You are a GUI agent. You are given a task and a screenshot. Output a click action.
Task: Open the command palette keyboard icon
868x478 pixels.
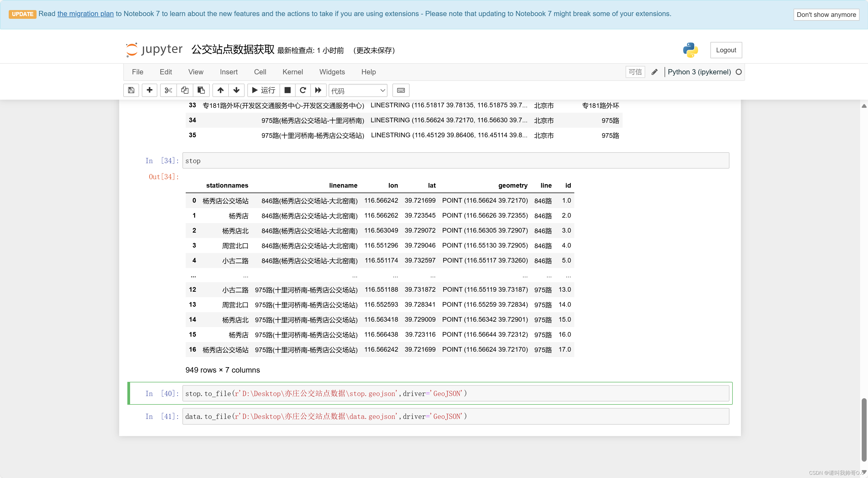[x=401, y=90]
